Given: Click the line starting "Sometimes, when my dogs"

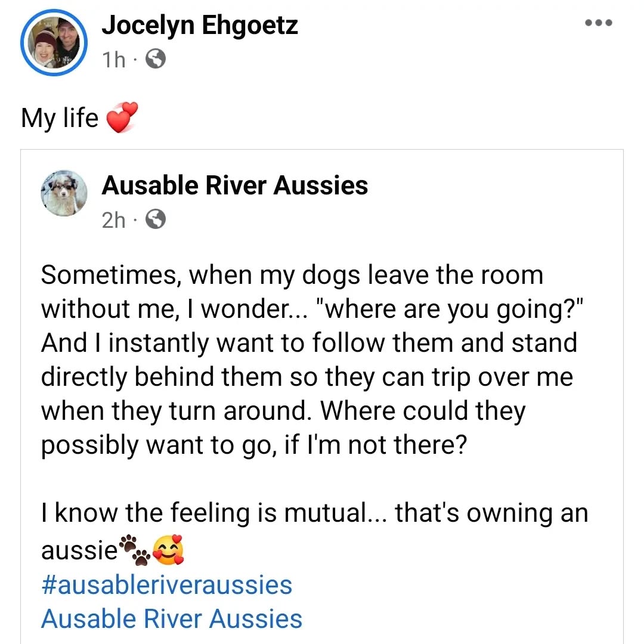Looking at the screenshot, I should (x=292, y=275).
